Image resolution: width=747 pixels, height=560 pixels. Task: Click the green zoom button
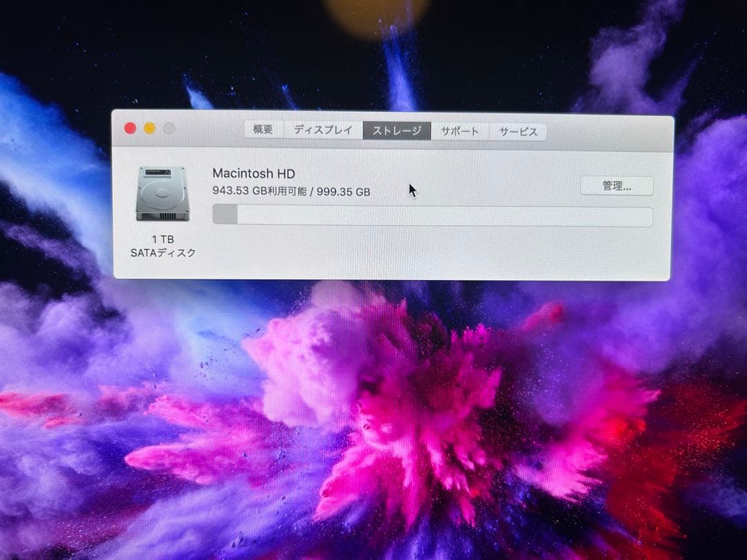coord(168,128)
